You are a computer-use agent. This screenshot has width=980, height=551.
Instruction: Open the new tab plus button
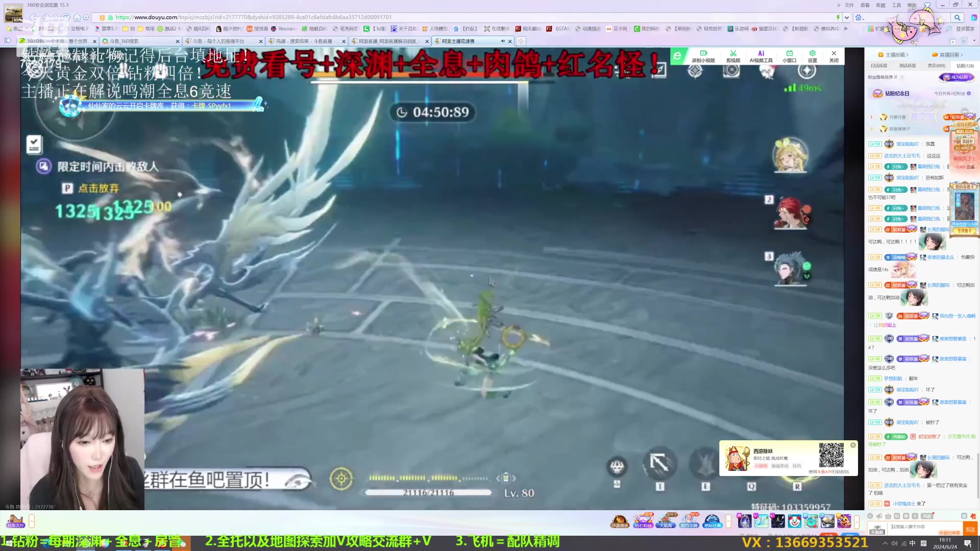[521, 41]
